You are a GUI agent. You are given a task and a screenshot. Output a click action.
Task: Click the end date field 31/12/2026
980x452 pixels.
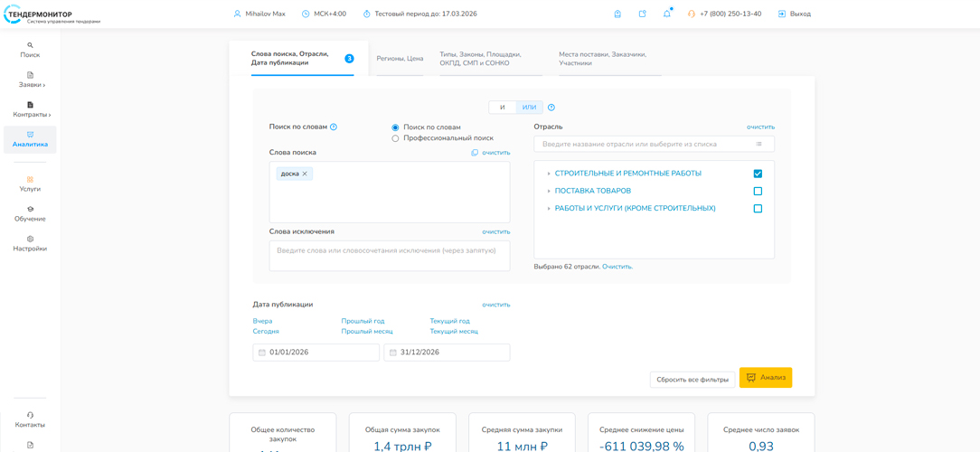447,353
